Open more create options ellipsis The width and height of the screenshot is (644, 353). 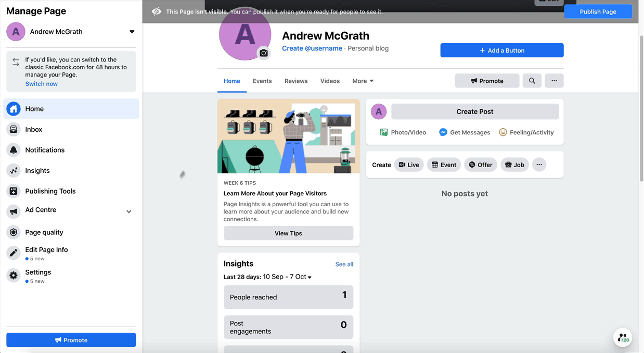(539, 165)
